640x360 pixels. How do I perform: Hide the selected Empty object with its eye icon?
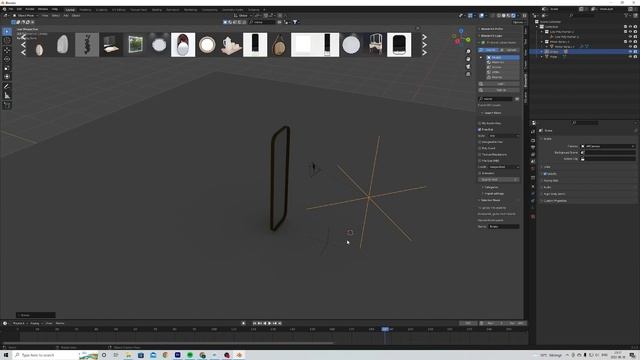pyautogui.click(x=630, y=52)
